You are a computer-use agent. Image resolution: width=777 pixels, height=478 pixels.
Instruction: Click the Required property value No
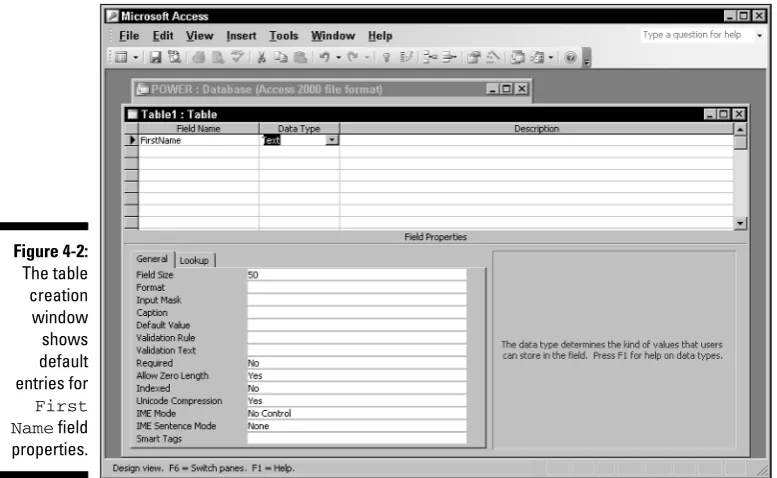click(357, 363)
